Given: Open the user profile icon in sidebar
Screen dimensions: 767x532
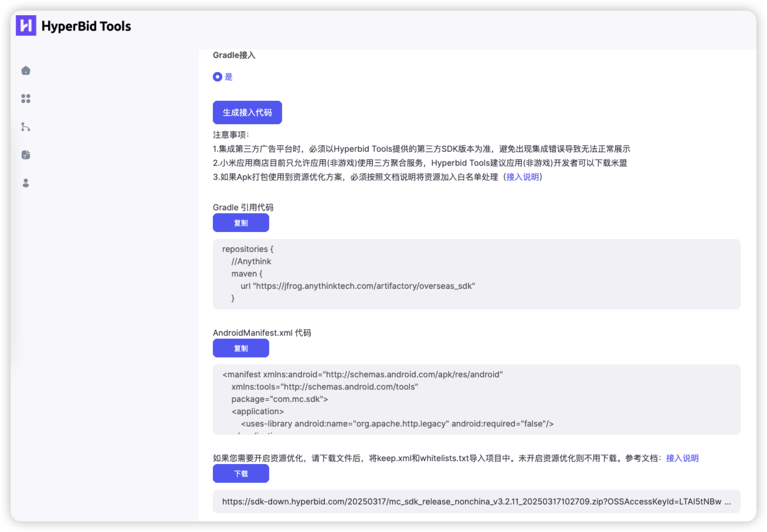Looking at the screenshot, I should click(26, 183).
